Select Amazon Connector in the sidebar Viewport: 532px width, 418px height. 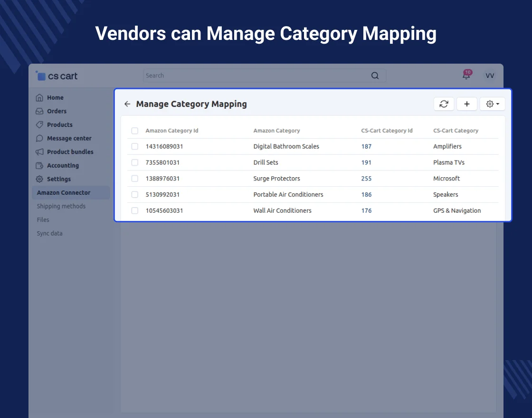point(64,192)
